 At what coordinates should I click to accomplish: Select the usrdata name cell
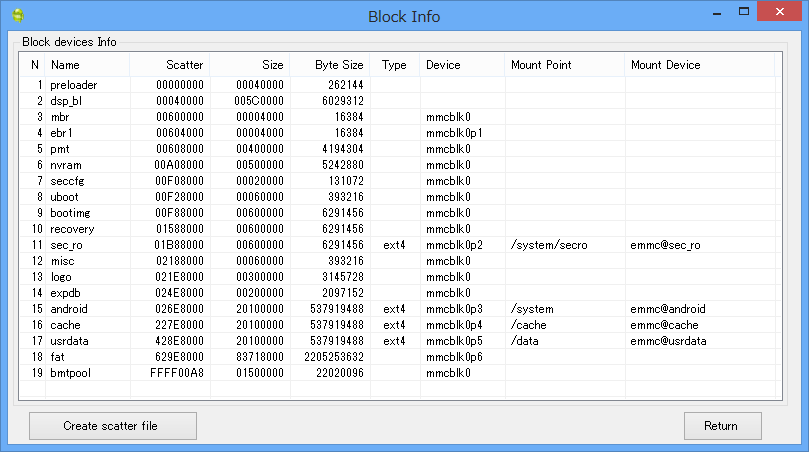click(x=70, y=341)
